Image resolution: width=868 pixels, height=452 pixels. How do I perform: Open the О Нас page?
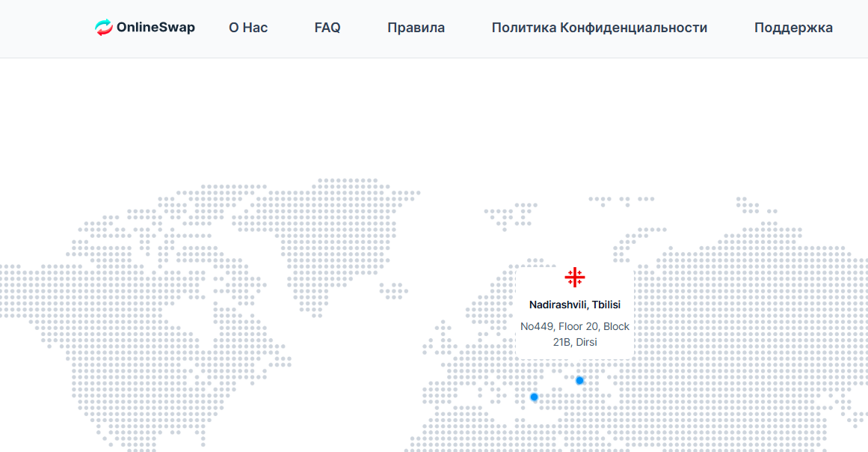coord(248,28)
